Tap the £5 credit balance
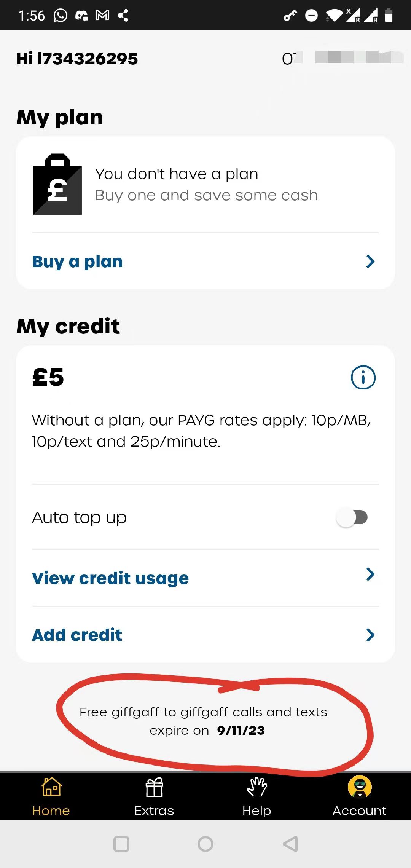 tap(48, 377)
